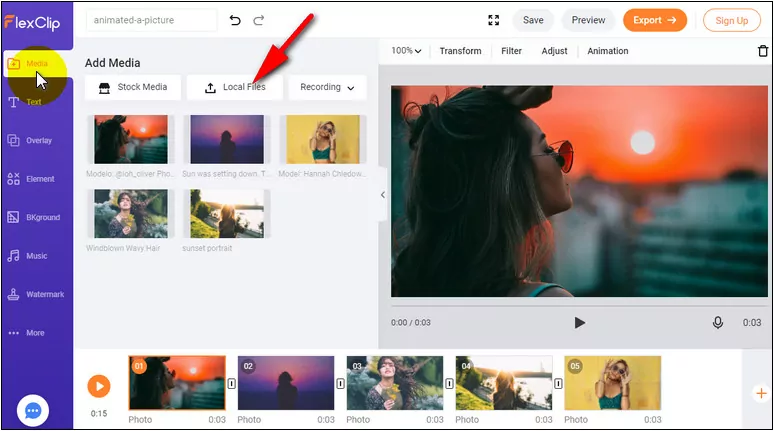This screenshot has height=431, width=774.
Task: Click the microphone voiceover icon
Action: pyautogui.click(x=718, y=322)
